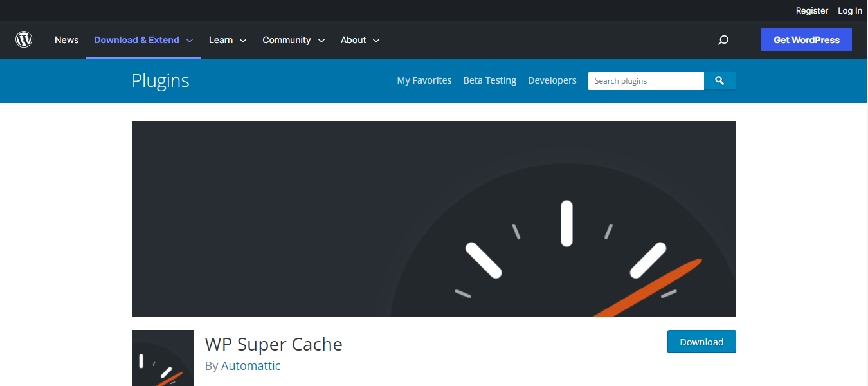Select the WP Super Cache title text
868x386 pixels.
[x=274, y=344]
